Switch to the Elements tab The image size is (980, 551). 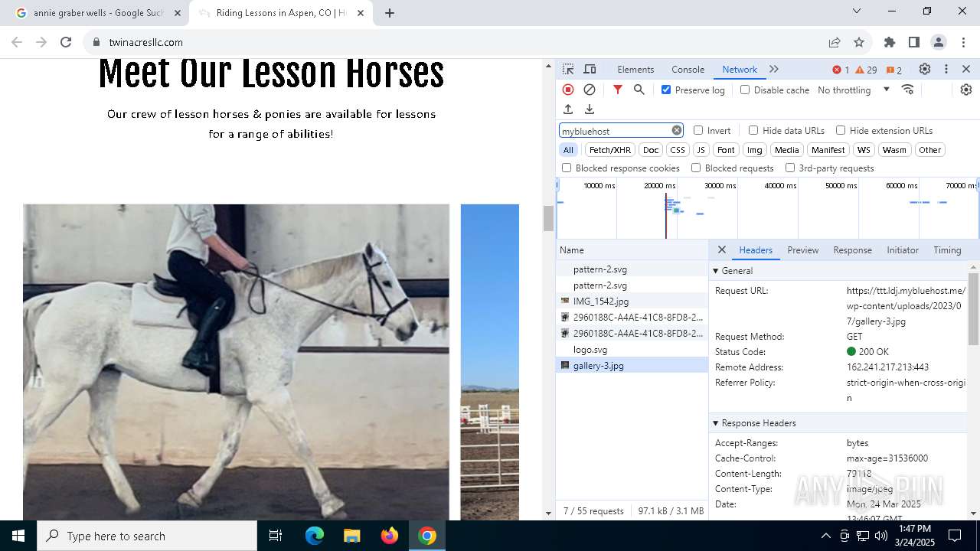[x=635, y=69]
